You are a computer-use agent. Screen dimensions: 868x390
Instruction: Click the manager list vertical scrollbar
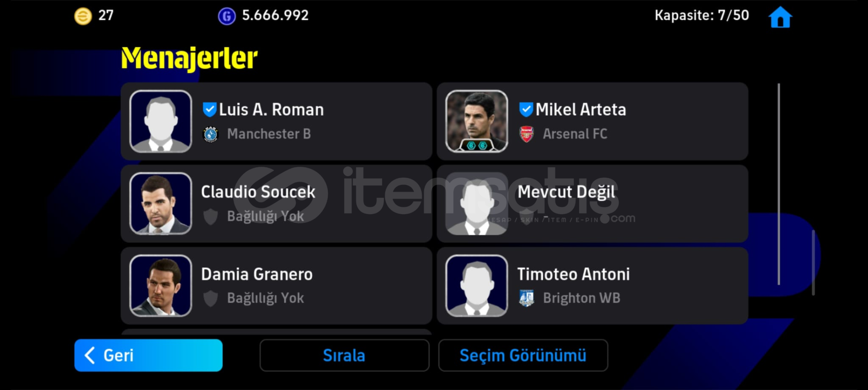(x=778, y=184)
